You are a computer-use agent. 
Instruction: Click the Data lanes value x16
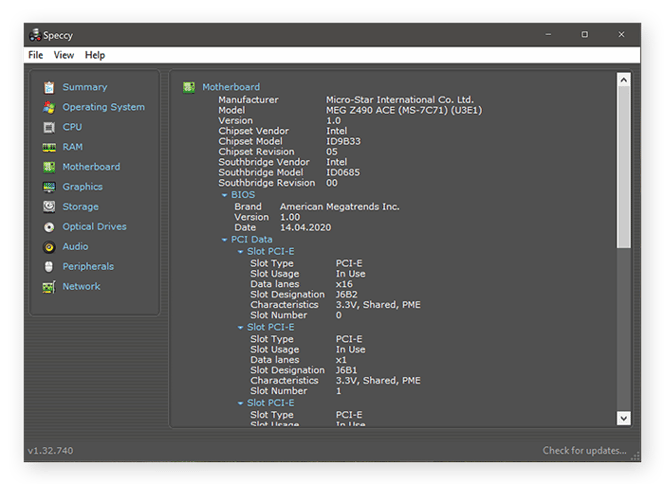point(344,284)
